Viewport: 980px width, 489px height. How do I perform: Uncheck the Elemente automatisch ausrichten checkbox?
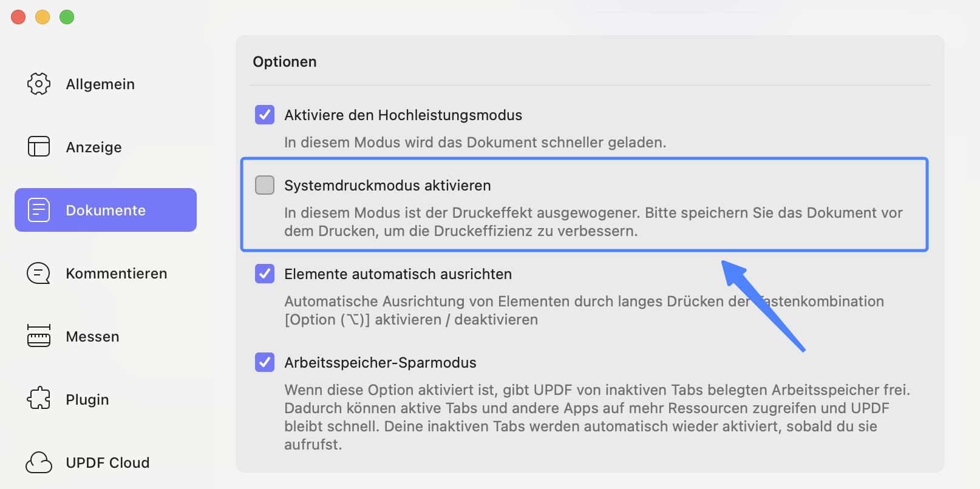pos(265,274)
